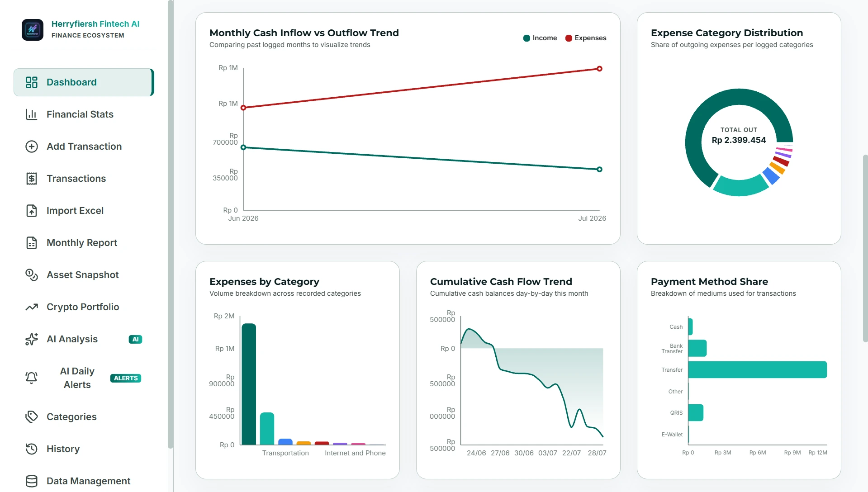Image resolution: width=868 pixels, height=492 pixels.
Task: Click the Transfer payment method bar
Action: [x=758, y=370]
